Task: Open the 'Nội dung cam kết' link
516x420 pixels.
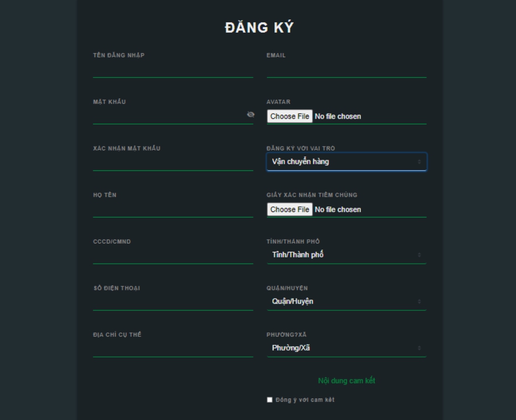Action: coord(347,381)
